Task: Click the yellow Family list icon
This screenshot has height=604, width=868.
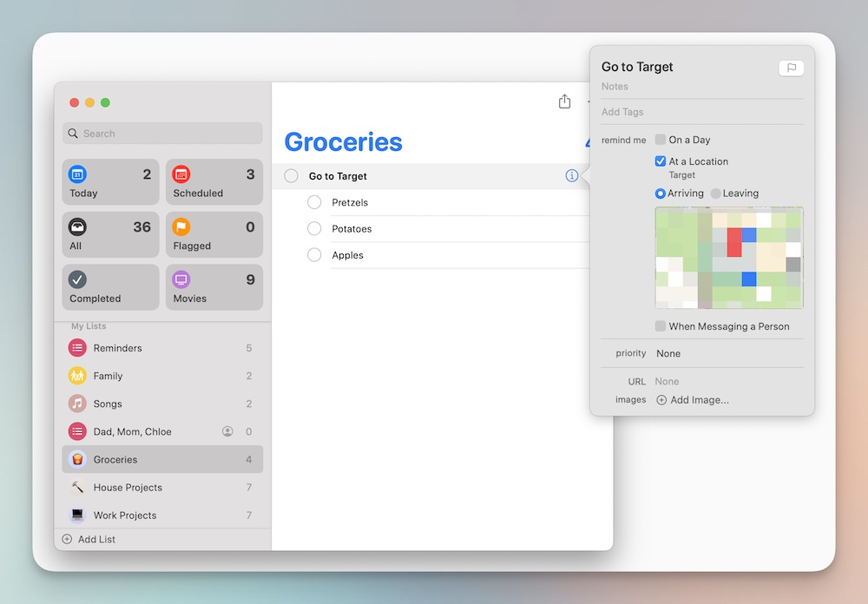Action: pyautogui.click(x=77, y=376)
